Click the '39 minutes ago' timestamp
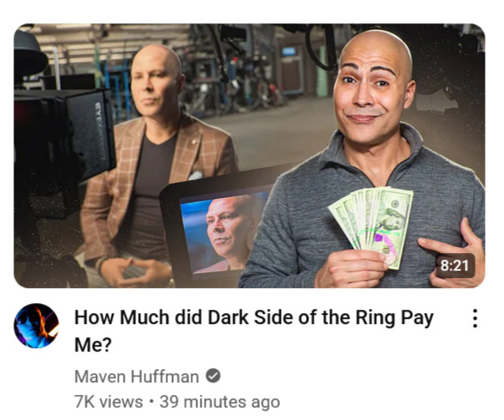This screenshot has width=504, height=420. click(x=220, y=402)
